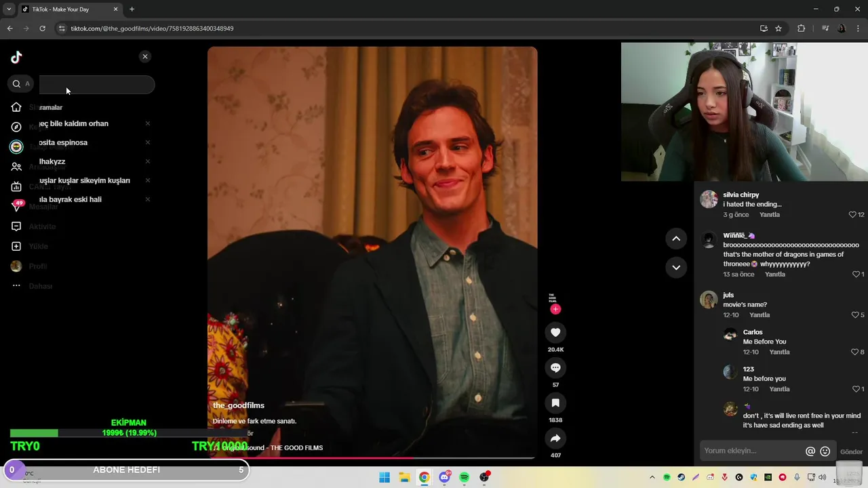Select recent search 'bayrak eski hali'

click(71, 199)
